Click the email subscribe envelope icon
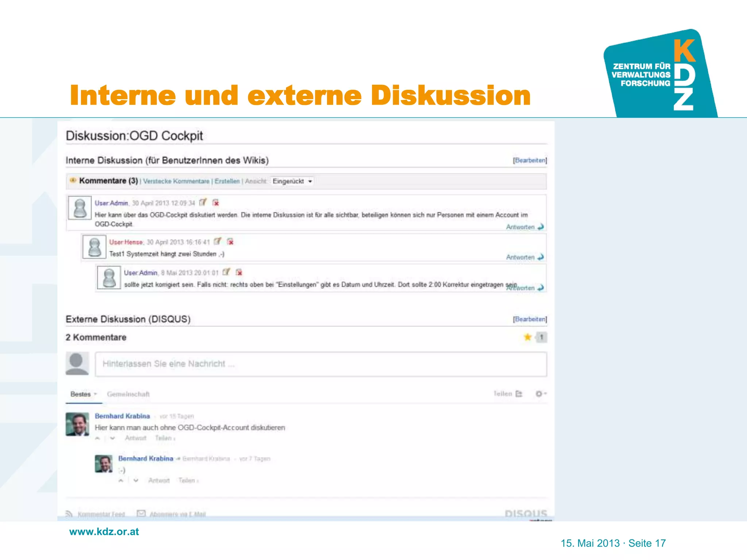The width and height of the screenshot is (747, 560). coord(141,513)
